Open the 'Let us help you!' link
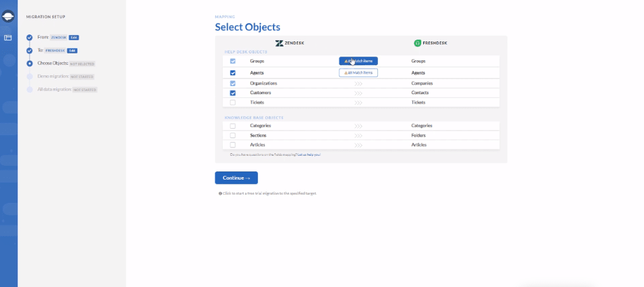644x287 pixels. pyautogui.click(x=309, y=155)
